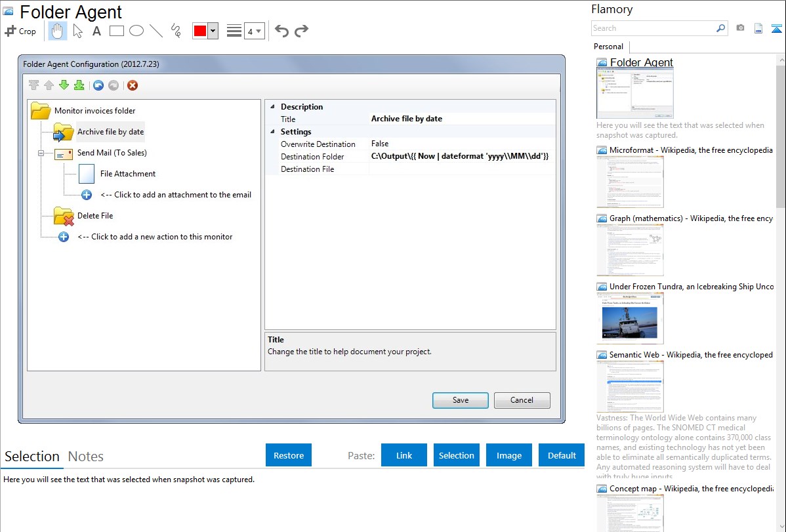Click the green move-to-bottom arrow

[79, 85]
